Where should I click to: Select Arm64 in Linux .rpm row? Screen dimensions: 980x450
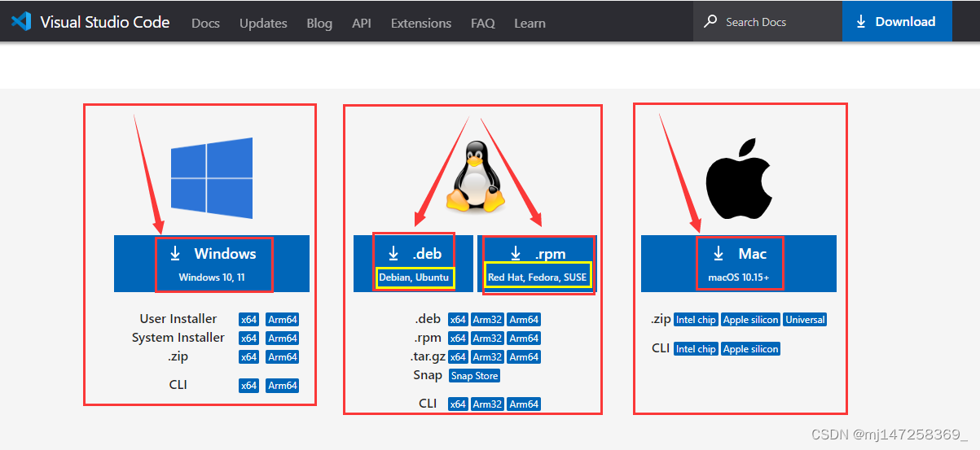point(524,338)
